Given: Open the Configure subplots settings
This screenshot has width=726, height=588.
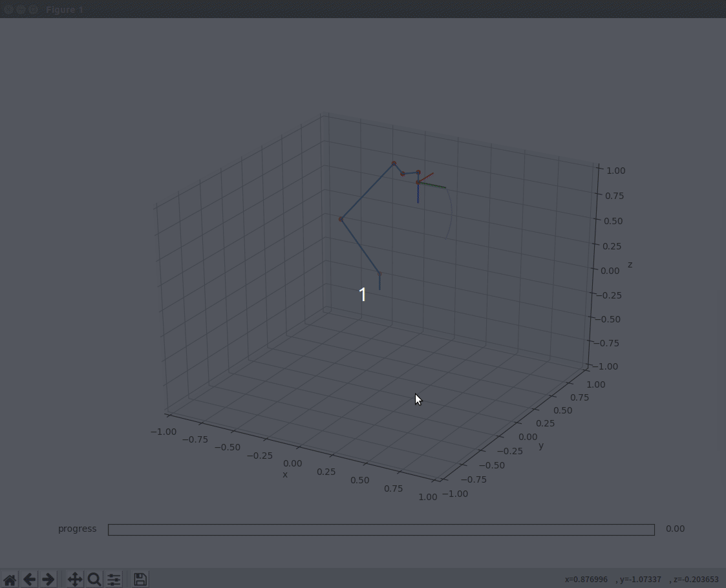Looking at the screenshot, I should pyautogui.click(x=114, y=579).
